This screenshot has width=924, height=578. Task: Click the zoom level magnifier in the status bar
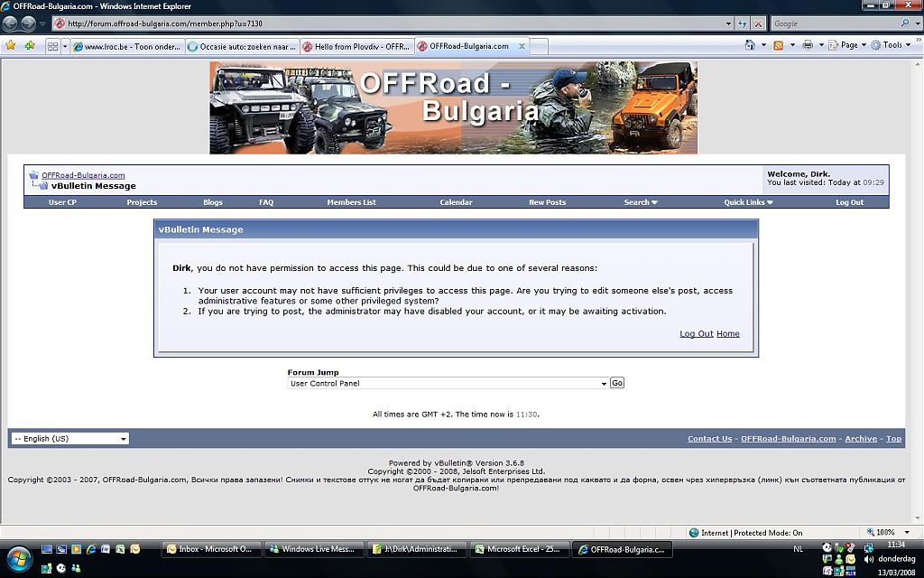coord(871,532)
